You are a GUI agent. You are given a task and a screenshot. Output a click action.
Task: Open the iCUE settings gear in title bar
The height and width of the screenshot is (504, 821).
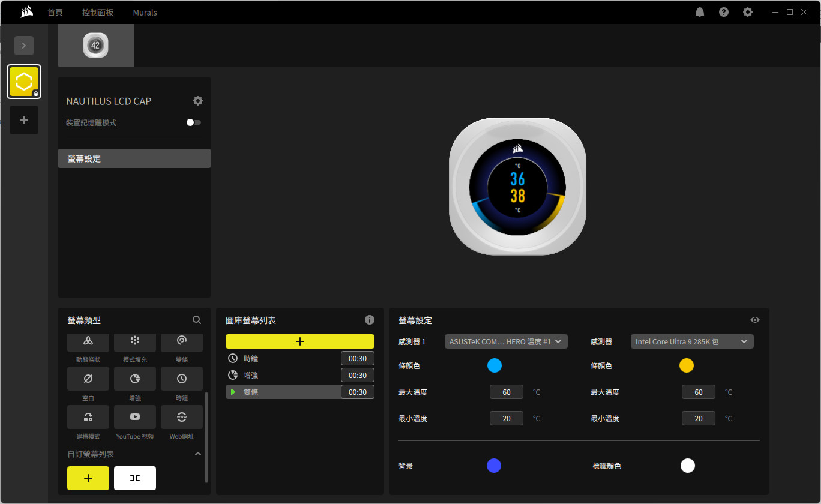[748, 12]
